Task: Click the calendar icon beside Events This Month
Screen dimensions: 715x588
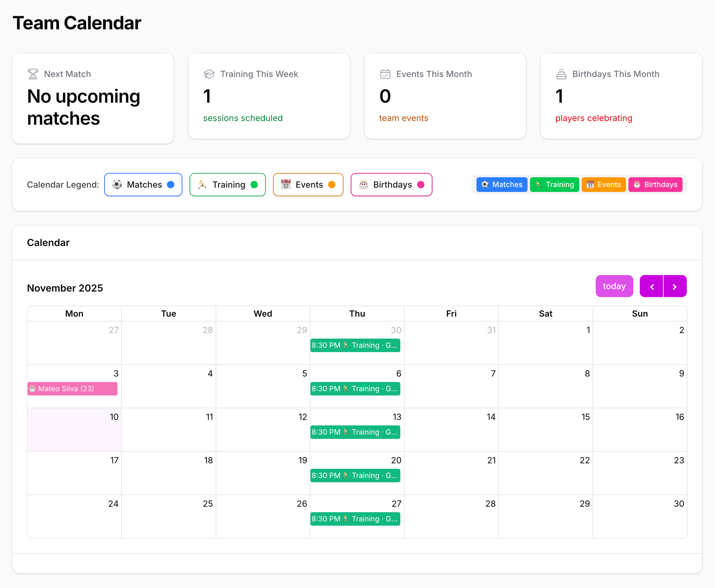Action: [x=385, y=74]
